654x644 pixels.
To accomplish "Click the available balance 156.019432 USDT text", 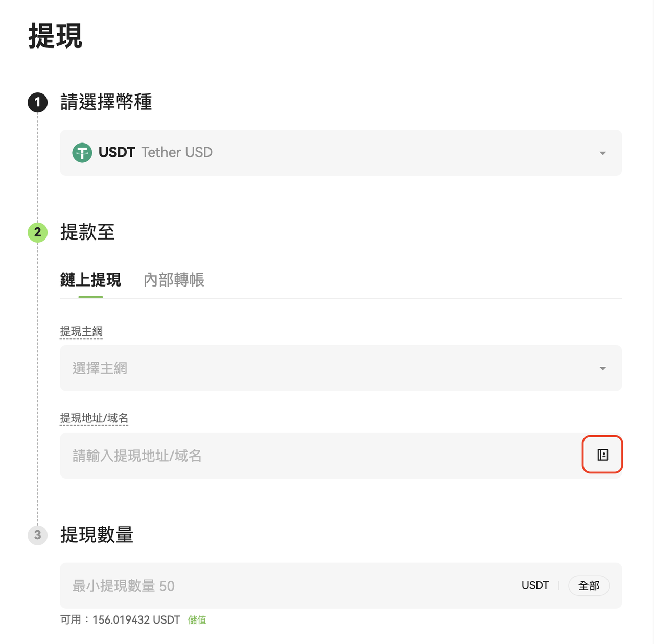I will 136,620.
